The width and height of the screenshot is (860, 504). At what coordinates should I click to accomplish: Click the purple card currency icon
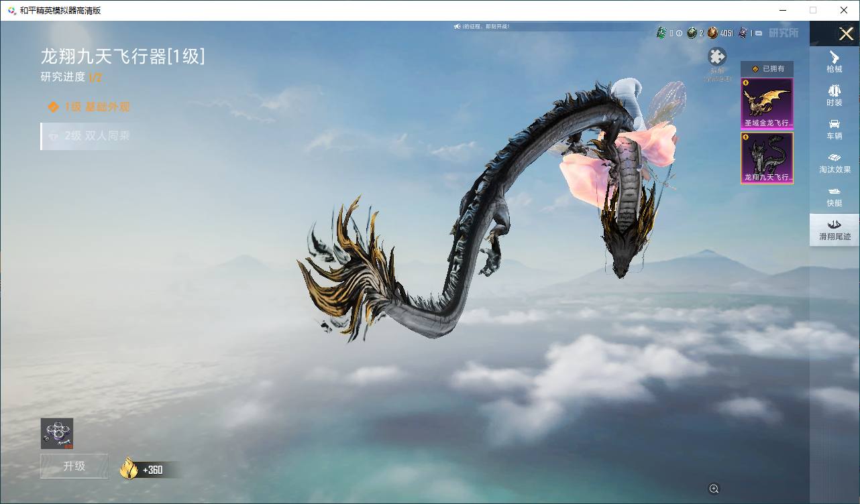[743, 33]
